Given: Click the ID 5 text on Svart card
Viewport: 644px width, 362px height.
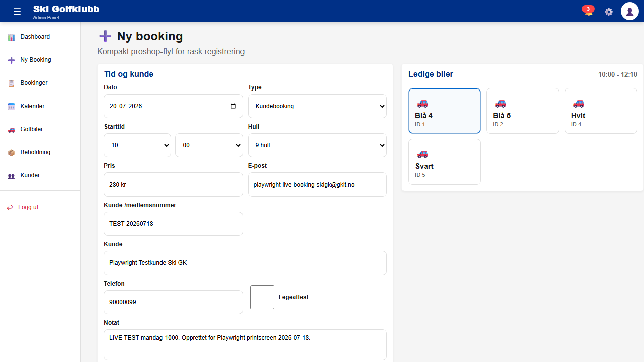Looking at the screenshot, I should pyautogui.click(x=420, y=175).
